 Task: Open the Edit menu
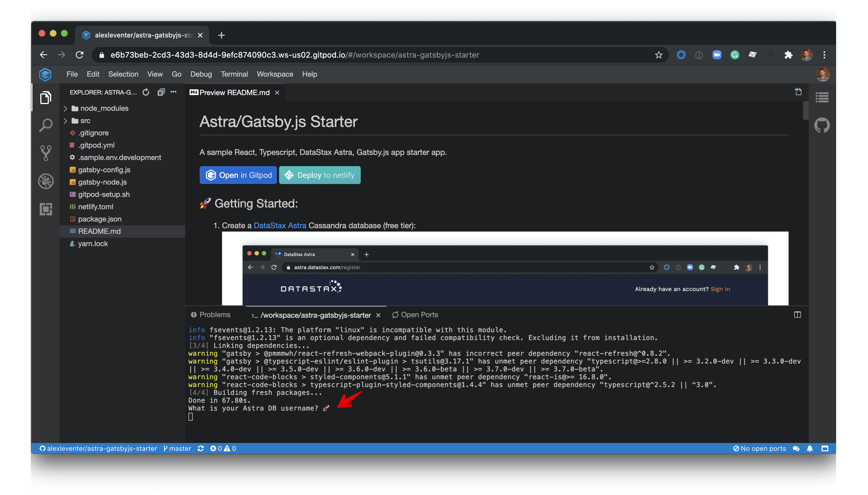93,74
